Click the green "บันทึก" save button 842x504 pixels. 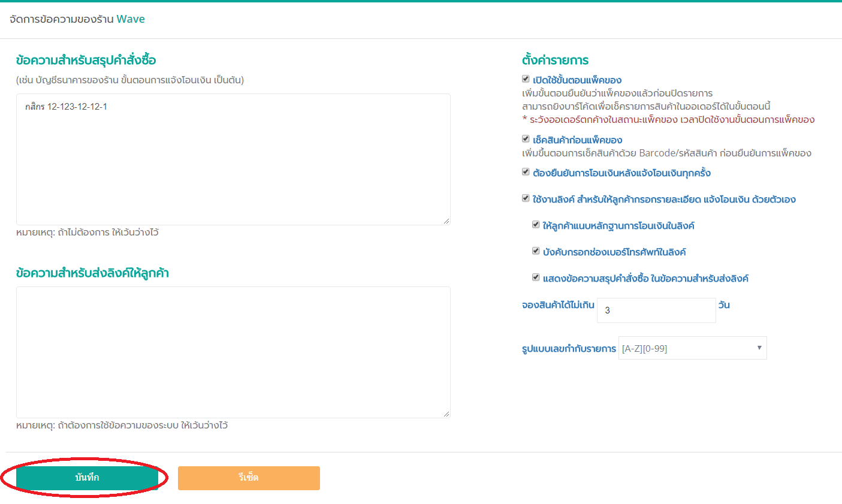coord(87,478)
